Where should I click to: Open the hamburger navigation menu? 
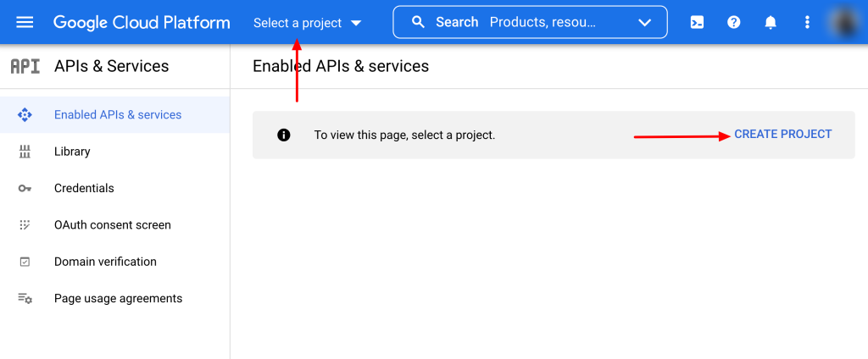click(x=25, y=22)
